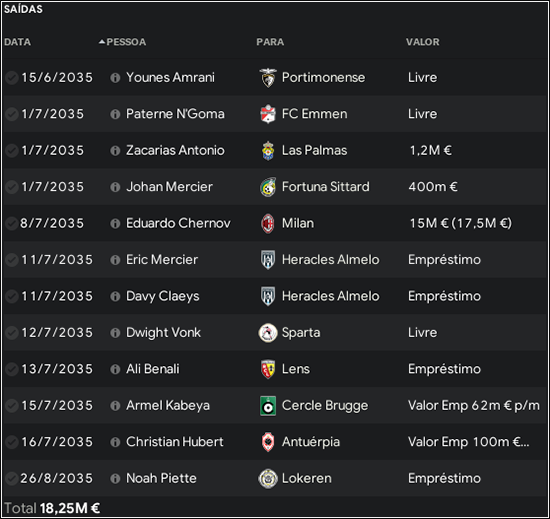The height and width of the screenshot is (519, 550).
Task: Click the Lokeren club crest
Action: [x=268, y=479]
